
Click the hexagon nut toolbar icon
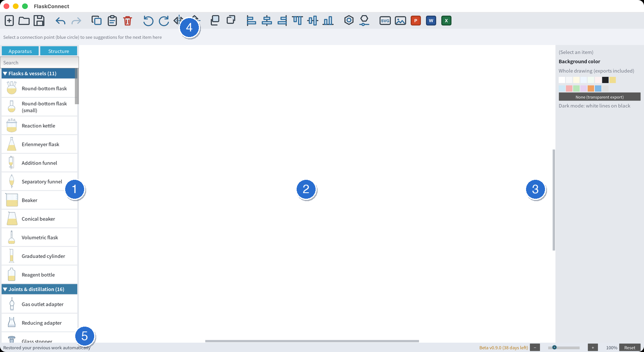coord(349,20)
